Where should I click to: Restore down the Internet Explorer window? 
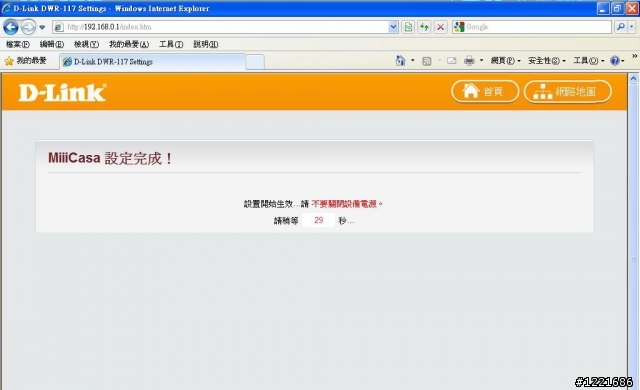[x=618, y=9]
